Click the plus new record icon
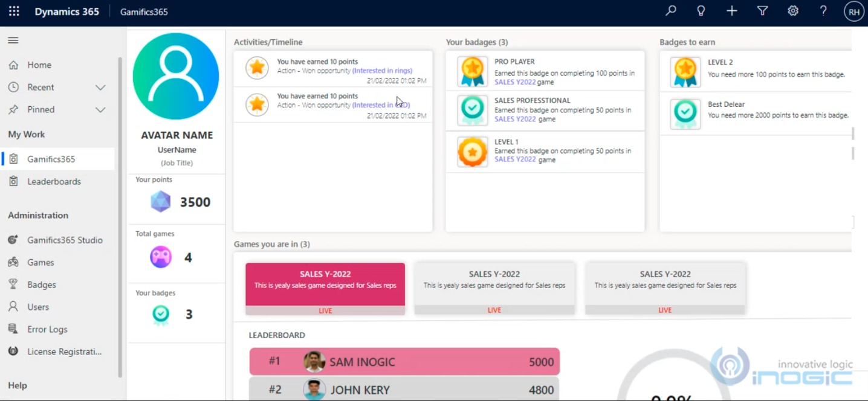 732,11
